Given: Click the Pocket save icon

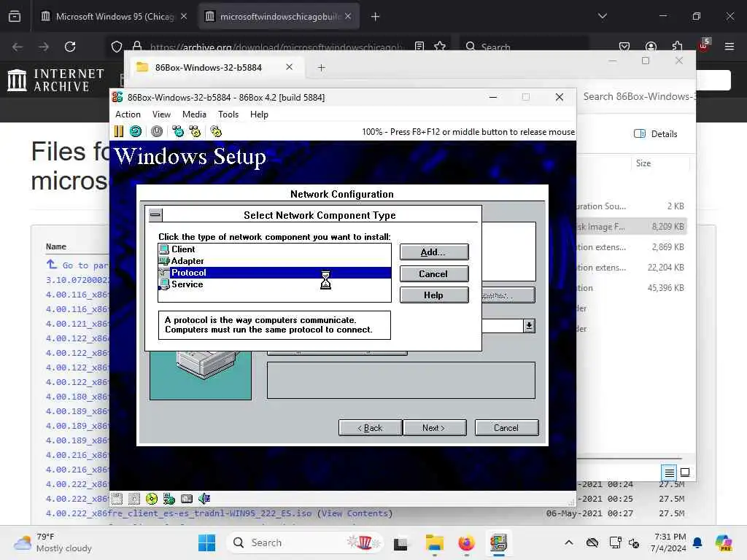Looking at the screenshot, I should [624, 46].
